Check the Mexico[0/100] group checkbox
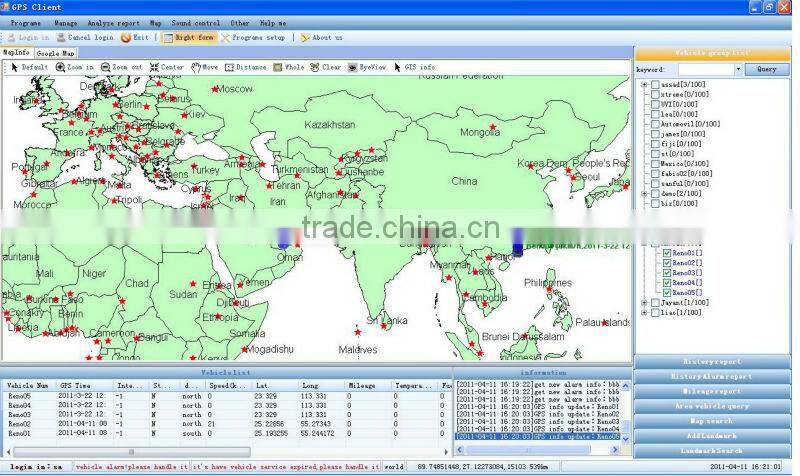Viewport: 800px width, 476px height. (x=655, y=164)
